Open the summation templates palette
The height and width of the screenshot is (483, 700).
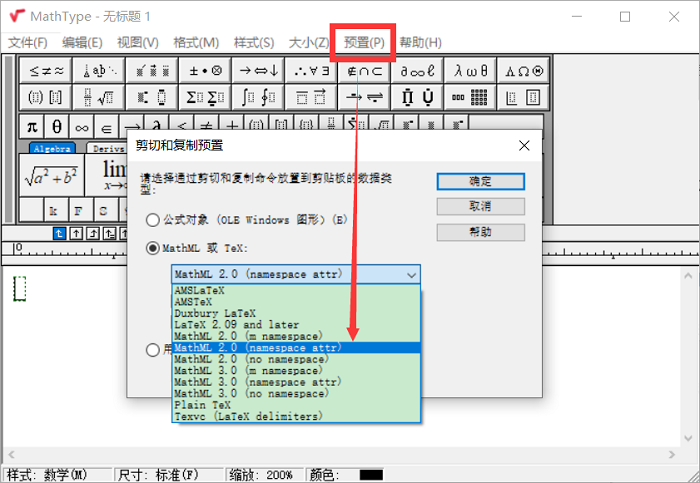(x=205, y=97)
